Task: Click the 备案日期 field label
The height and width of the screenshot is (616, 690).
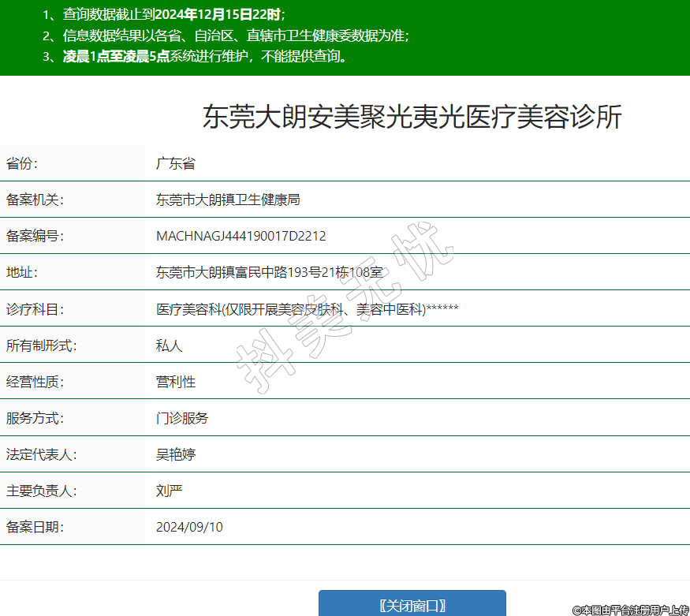Action: [x=35, y=527]
